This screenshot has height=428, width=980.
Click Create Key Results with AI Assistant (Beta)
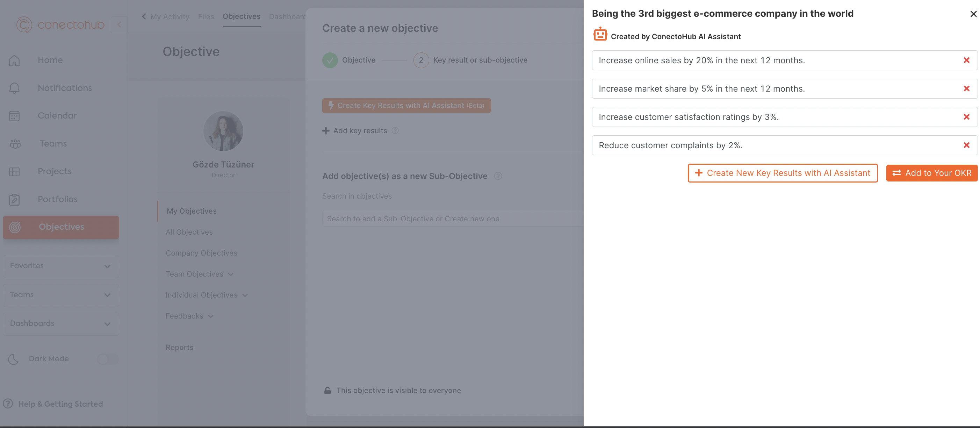pyautogui.click(x=406, y=106)
